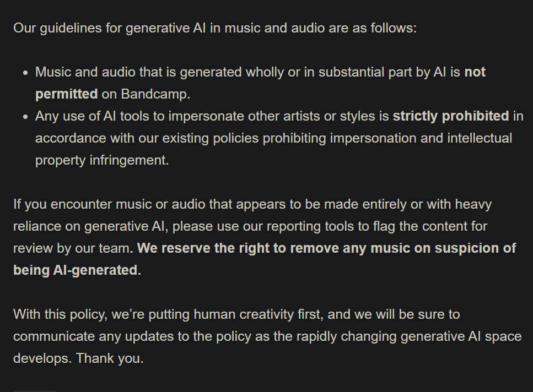Click the bold word 'permitted'

click(x=67, y=94)
